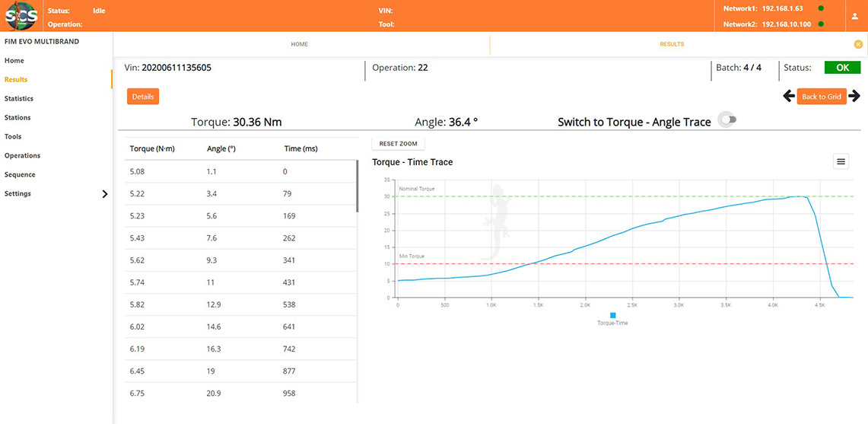This screenshot has width=868, height=424.
Task: Close the Results tab with orange X
Action: point(858,44)
